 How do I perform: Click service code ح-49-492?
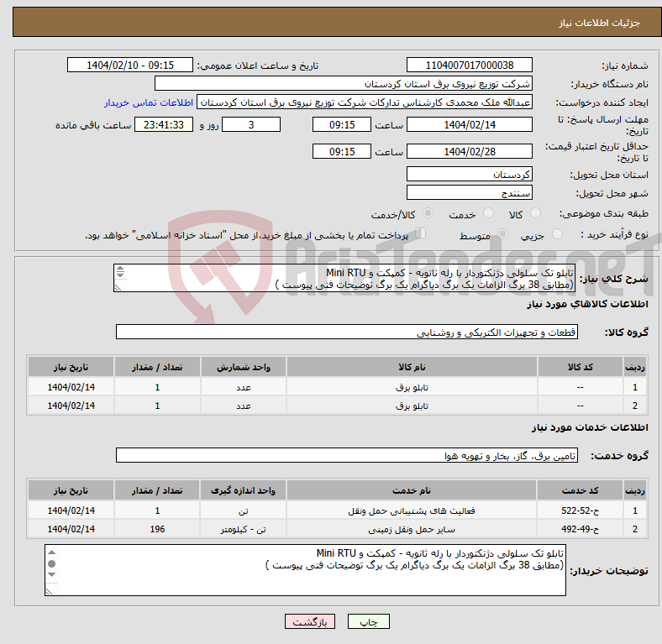coord(581,529)
